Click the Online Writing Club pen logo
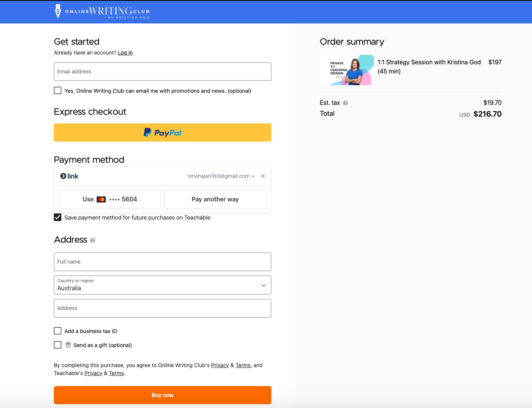532x408 pixels. pos(58,11)
